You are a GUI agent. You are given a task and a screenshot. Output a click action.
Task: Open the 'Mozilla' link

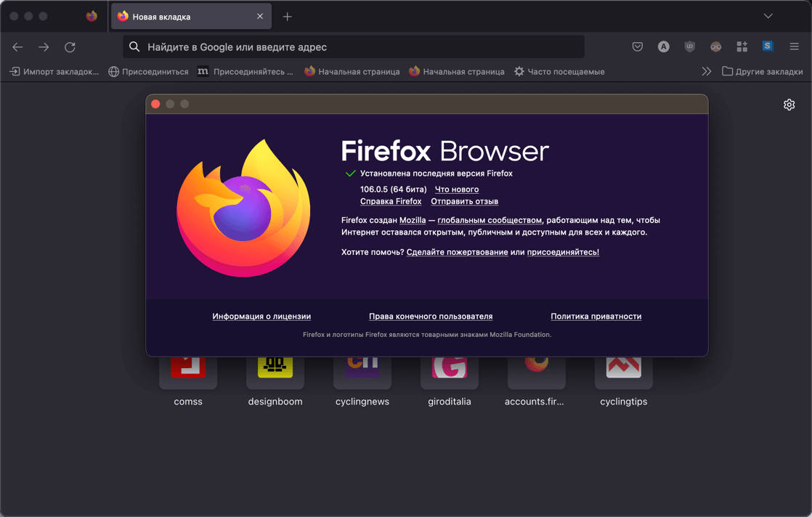click(x=413, y=220)
